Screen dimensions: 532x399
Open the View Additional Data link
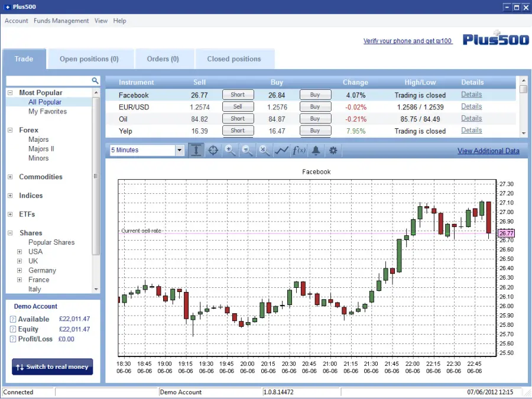point(488,150)
